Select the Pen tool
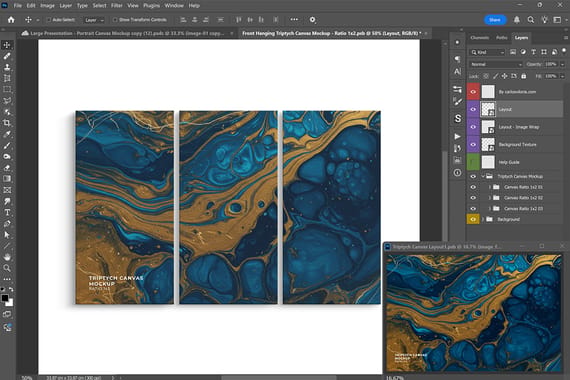The image size is (570, 380). (7, 224)
